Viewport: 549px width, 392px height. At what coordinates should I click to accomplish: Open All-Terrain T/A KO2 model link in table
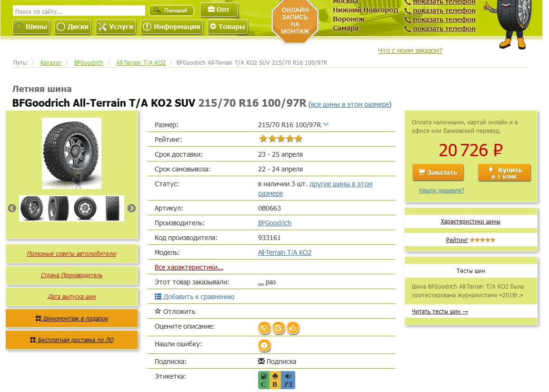(285, 252)
